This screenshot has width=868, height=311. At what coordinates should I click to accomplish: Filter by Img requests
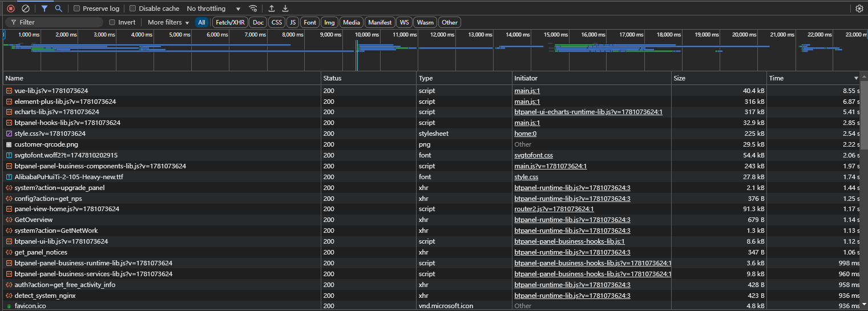[x=329, y=22]
